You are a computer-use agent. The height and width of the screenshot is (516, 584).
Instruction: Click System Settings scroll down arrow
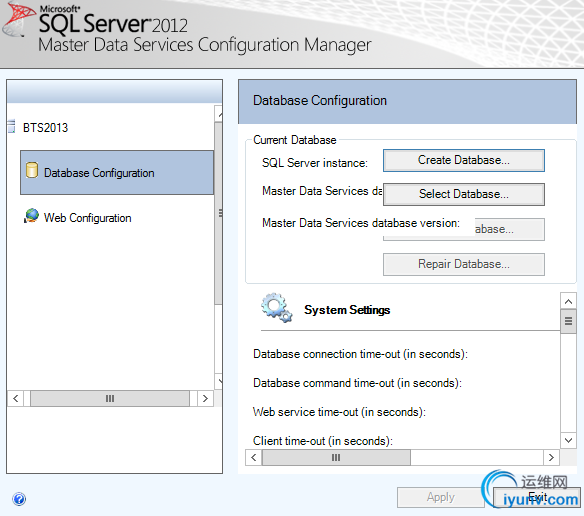[568, 440]
